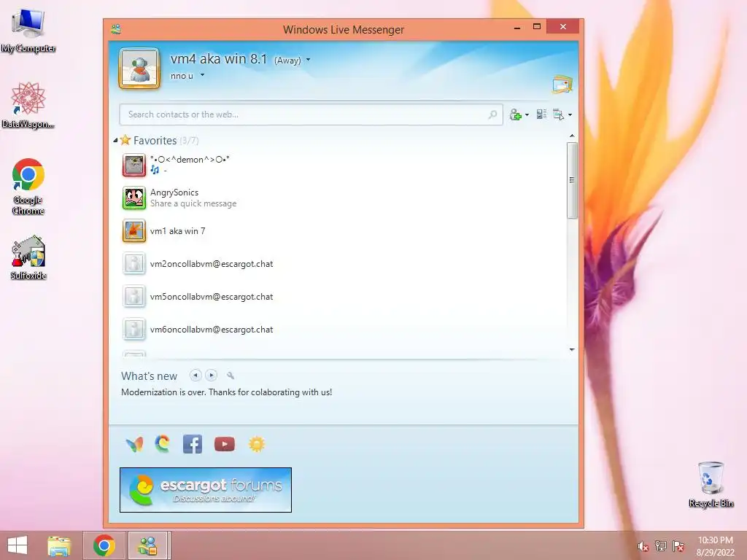Click the add contact icon
Viewport: 747px width, 560px height.
tap(515, 114)
